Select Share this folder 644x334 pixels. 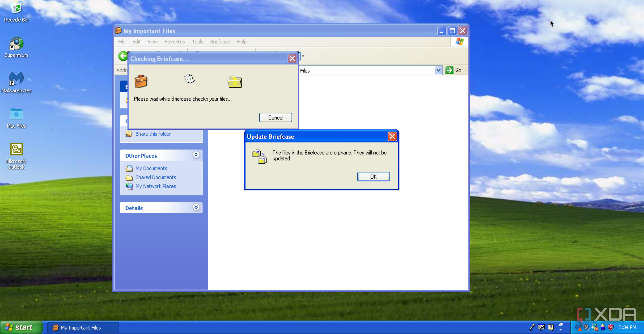pos(153,134)
